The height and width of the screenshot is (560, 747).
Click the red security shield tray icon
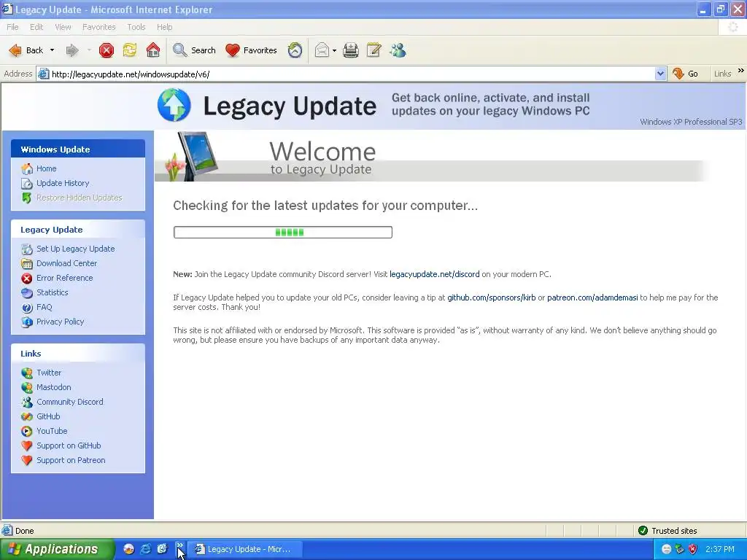[693, 549]
